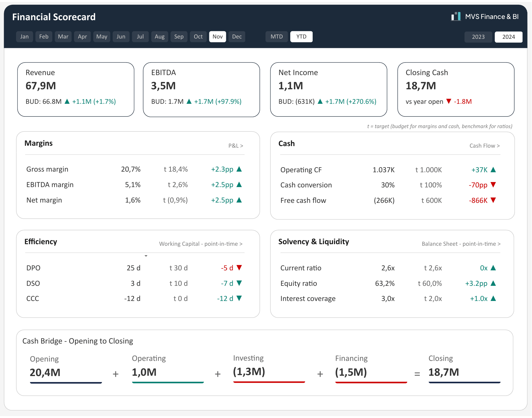Click the Operating 1,0M cash bridge value
This screenshot has height=418, width=532.
point(144,372)
